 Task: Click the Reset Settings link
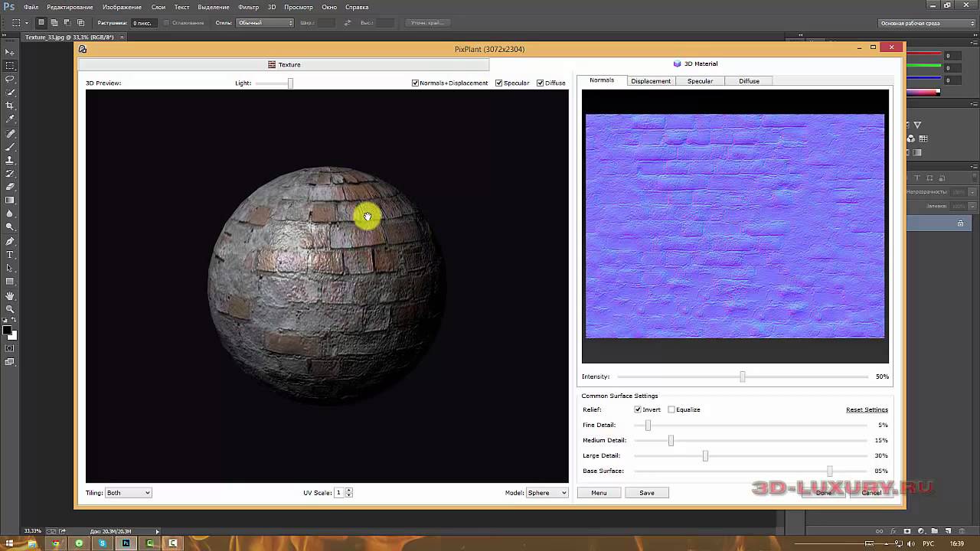[867, 409]
